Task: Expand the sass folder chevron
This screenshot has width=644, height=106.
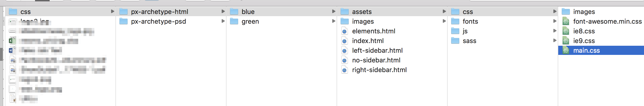Action: click(x=555, y=40)
